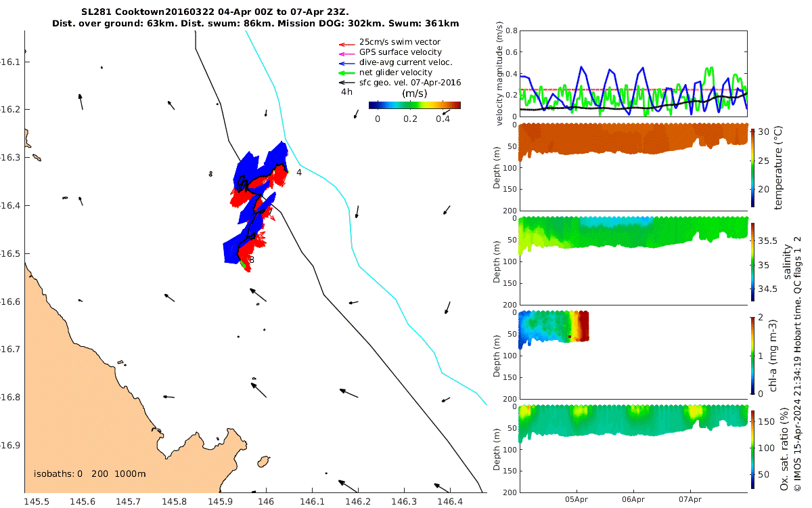Click the day marker '8' at track end
812x508 pixels.
click(x=251, y=259)
